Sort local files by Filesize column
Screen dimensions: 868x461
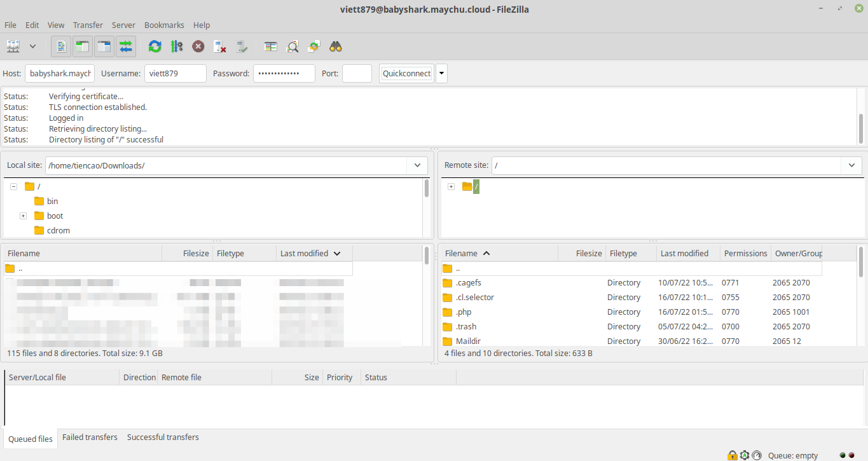coord(187,253)
